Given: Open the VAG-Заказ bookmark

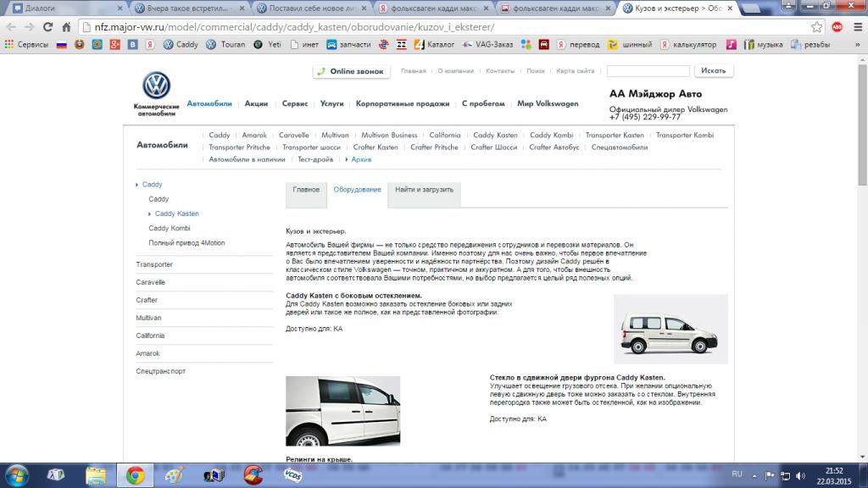Looking at the screenshot, I should coord(487,44).
